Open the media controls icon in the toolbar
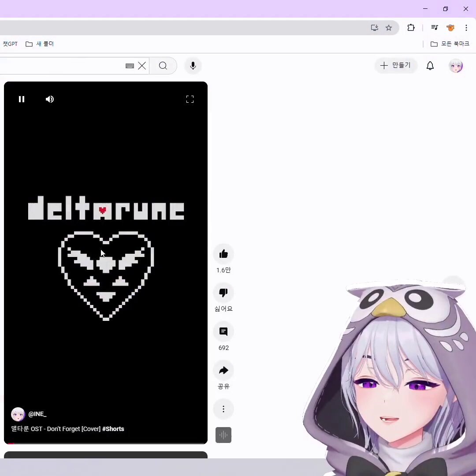This screenshot has width=476, height=476. (435, 28)
